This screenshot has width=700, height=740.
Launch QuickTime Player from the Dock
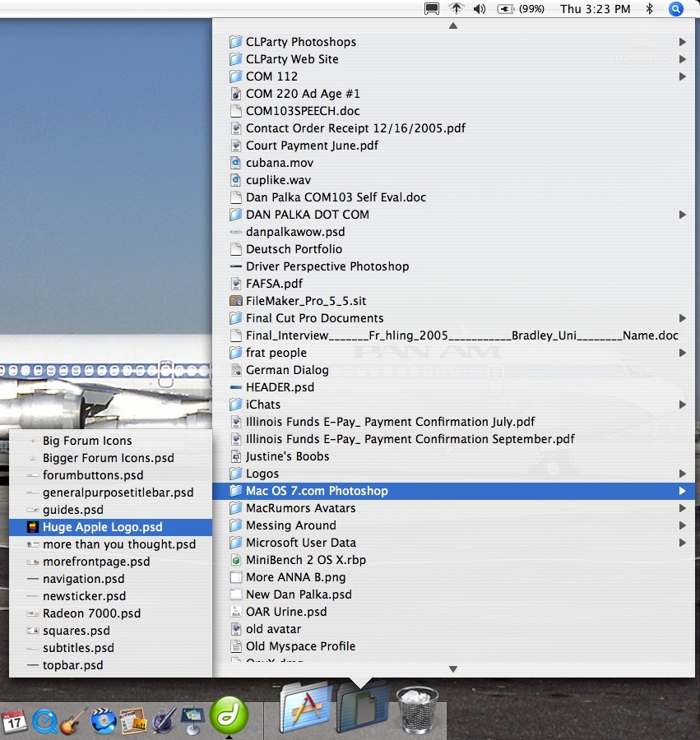point(45,720)
